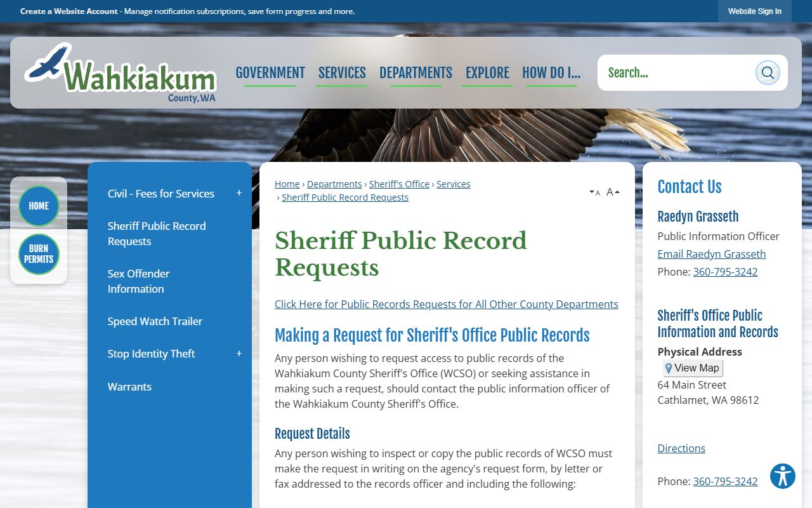Go to Sheriff's Office breadcrumb
The width and height of the screenshot is (812, 508).
pos(399,184)
